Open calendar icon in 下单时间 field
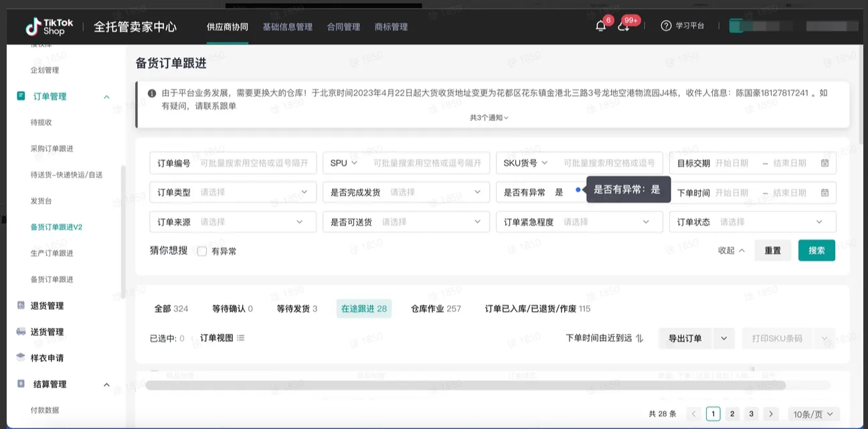The width and height of the screenshot is (868, 429). tap(824, 193)
